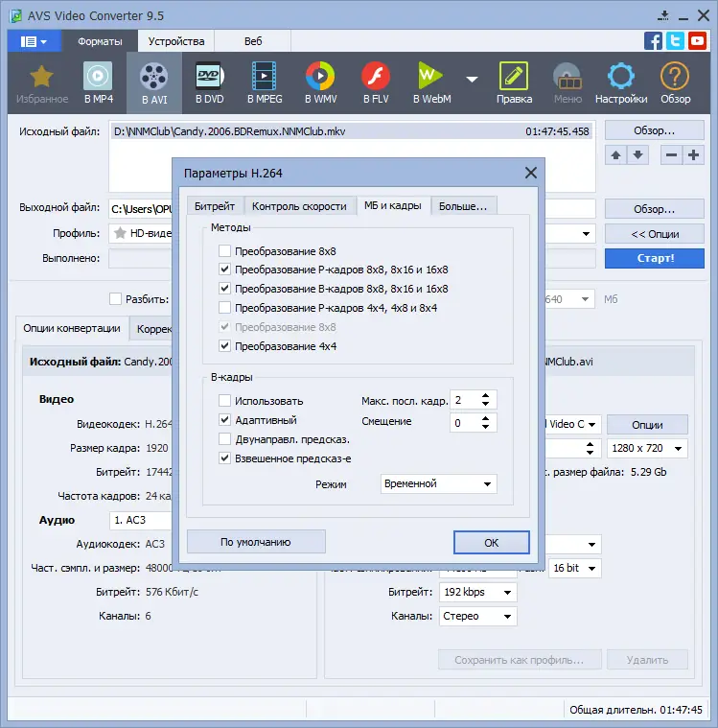Close the Параметры H.264 dialog

click(x=531, y=173)
